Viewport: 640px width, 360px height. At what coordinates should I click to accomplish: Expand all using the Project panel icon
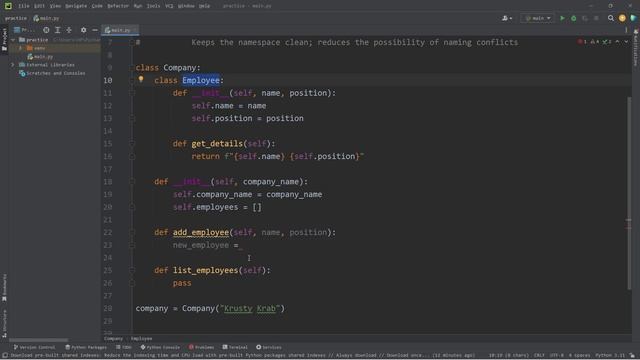coord(58,30)
